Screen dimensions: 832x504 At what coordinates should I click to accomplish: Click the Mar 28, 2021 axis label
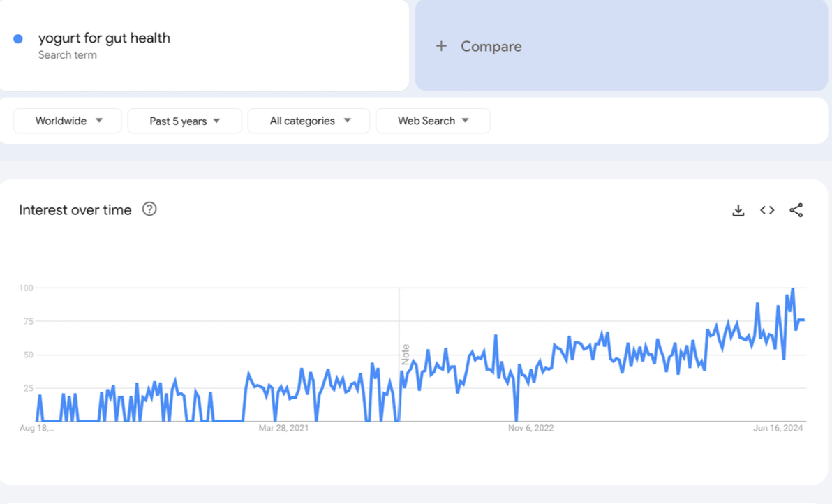[x=283, y=428]
